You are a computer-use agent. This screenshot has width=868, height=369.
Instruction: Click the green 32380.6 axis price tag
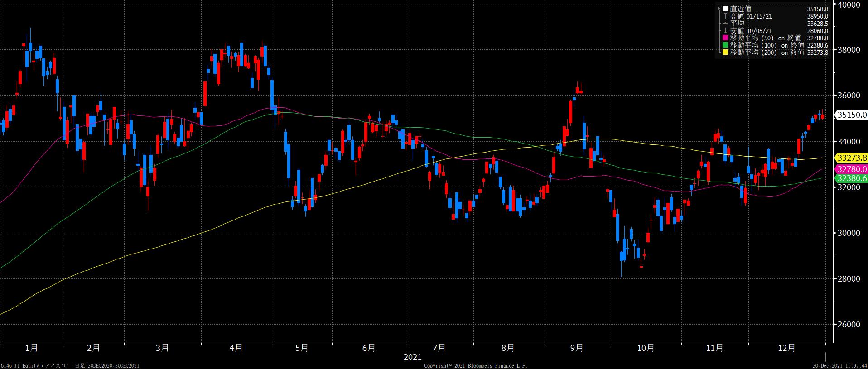coord(851,178)
